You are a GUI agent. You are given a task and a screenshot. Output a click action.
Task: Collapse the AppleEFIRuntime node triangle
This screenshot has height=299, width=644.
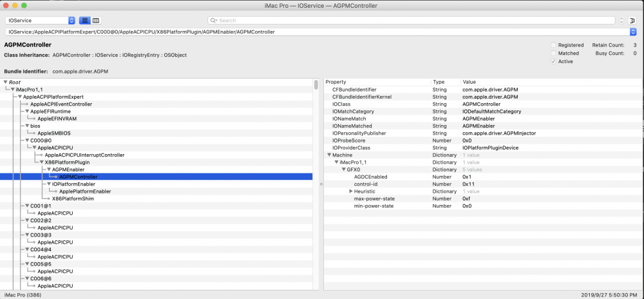(27, 111)
